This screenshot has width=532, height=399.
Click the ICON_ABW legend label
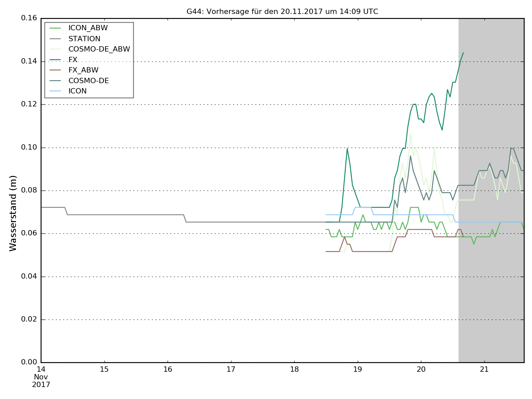[88, 28]
